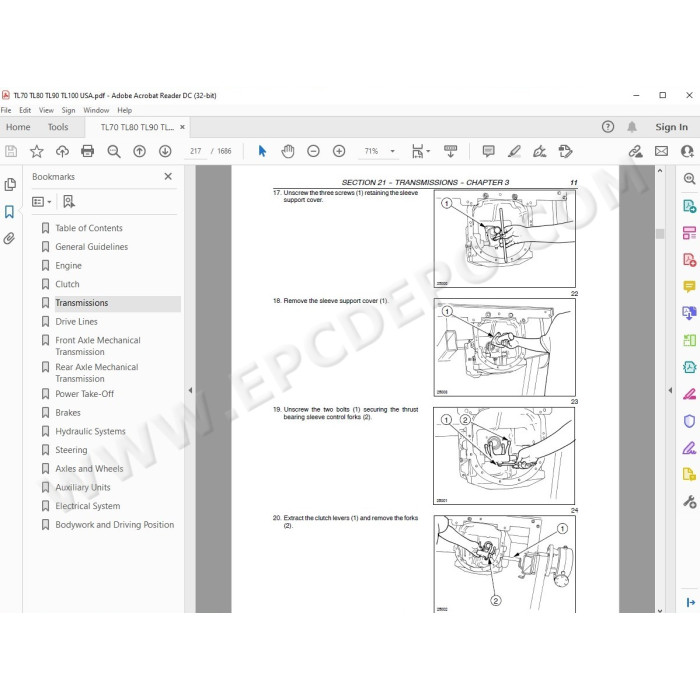Close the TL70 TL80 document tab
Viewport: 700px width, 700px height.
click(182, 127)
